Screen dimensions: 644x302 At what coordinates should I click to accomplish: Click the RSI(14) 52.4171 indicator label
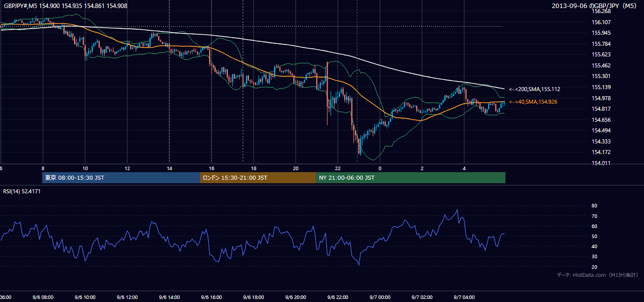tap(22, 191)
